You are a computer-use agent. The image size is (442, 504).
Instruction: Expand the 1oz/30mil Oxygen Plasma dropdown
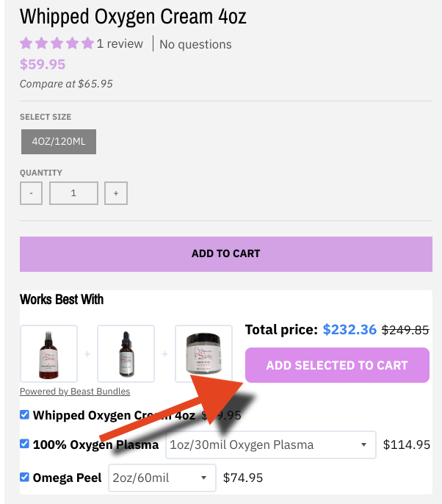click(x=271, y=444)
